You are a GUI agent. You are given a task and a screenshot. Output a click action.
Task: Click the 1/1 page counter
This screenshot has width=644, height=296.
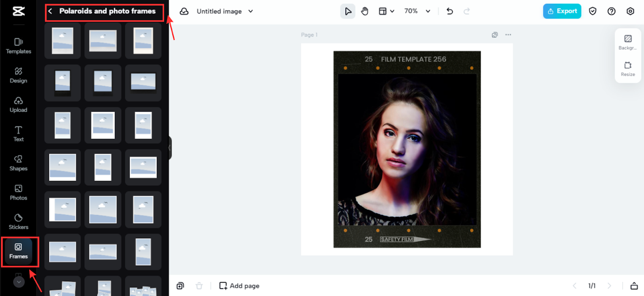click(x=592, y=286)
